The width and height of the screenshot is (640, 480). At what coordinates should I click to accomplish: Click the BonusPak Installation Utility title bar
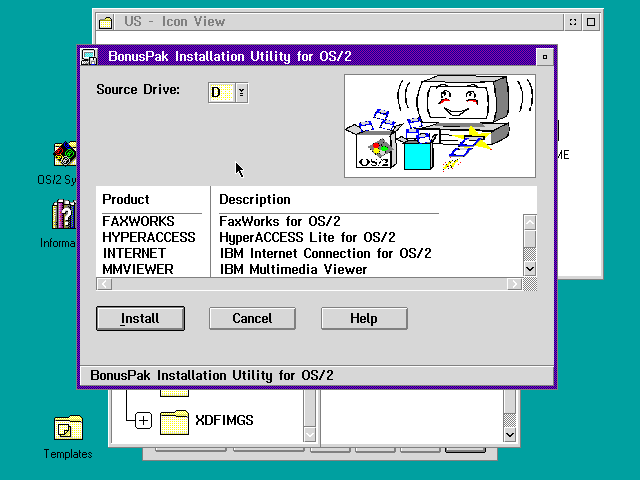pos(317,56)
